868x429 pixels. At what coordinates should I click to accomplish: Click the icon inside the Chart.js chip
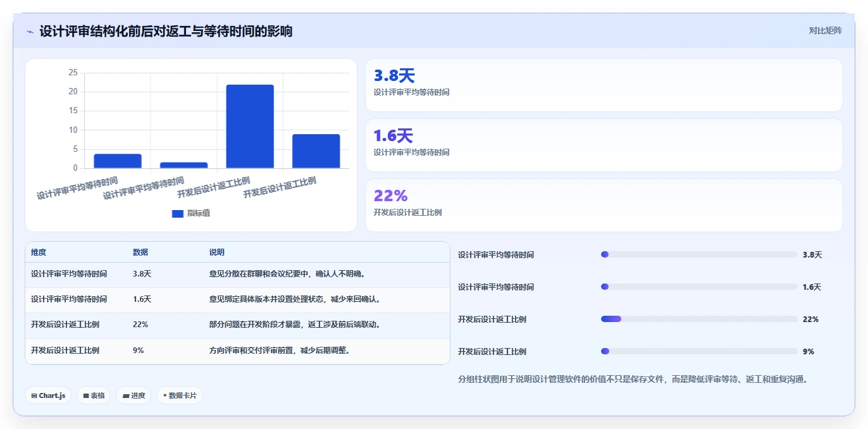pos(34,395)
